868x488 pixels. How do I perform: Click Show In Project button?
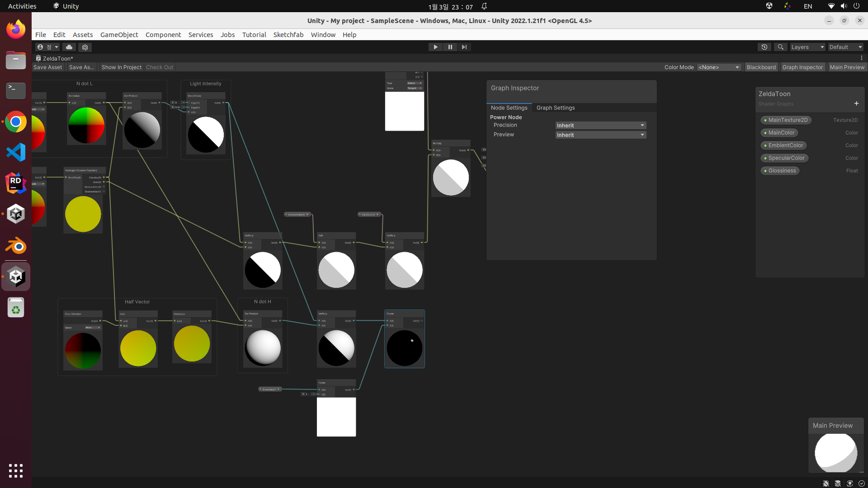click(122, 67)
